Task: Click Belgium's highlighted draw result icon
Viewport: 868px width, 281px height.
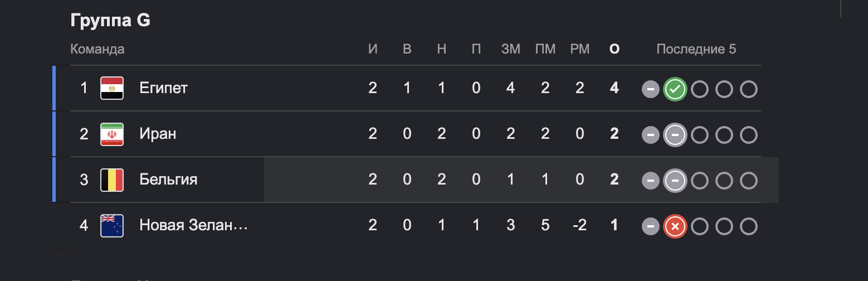Action: (675, 181)
